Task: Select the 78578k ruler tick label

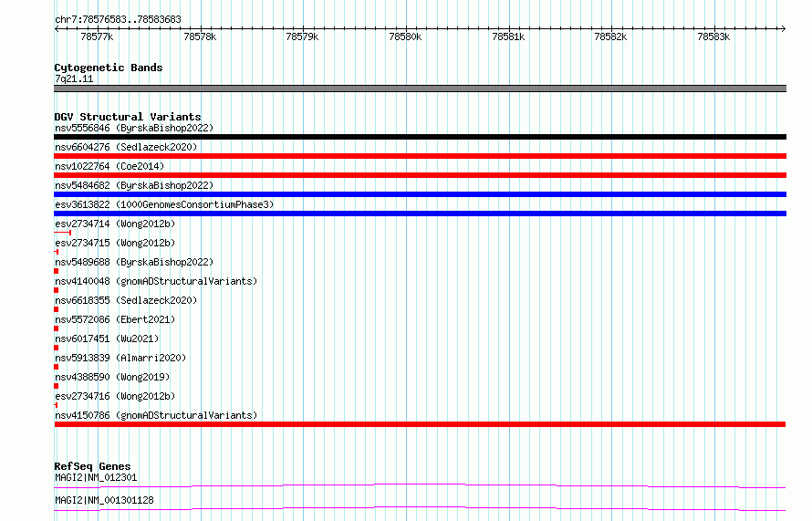Action: pos(200,36)
